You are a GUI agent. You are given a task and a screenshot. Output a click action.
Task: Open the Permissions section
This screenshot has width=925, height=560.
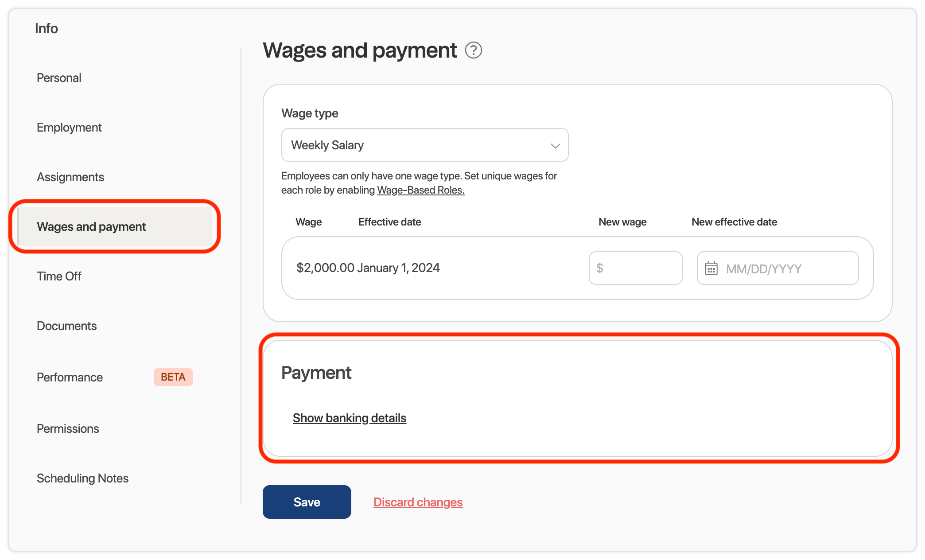click(68, 429)
